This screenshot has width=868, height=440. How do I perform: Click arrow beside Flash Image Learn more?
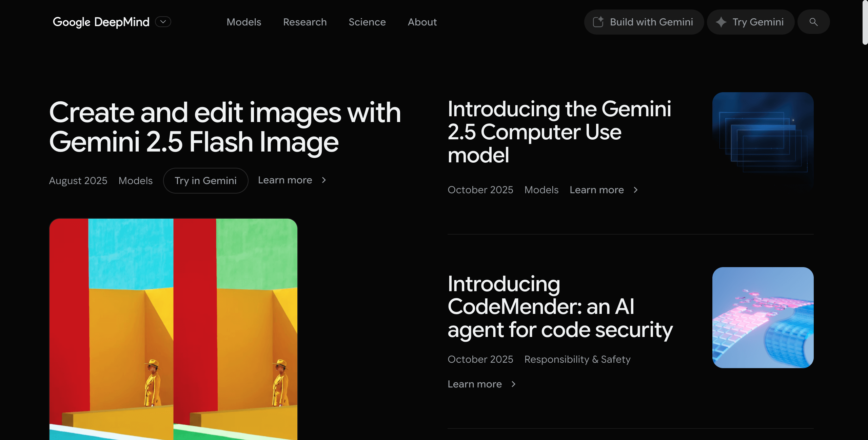[x=324, y=180]
